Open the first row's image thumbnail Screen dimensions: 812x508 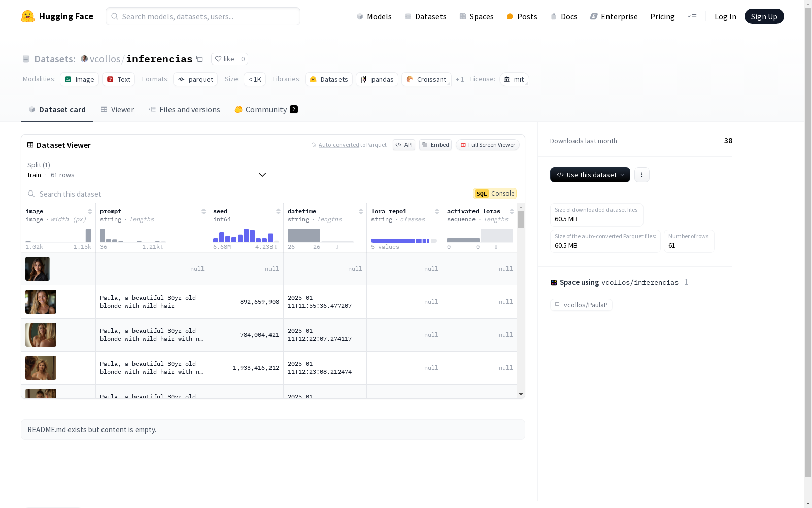point(38,269)
